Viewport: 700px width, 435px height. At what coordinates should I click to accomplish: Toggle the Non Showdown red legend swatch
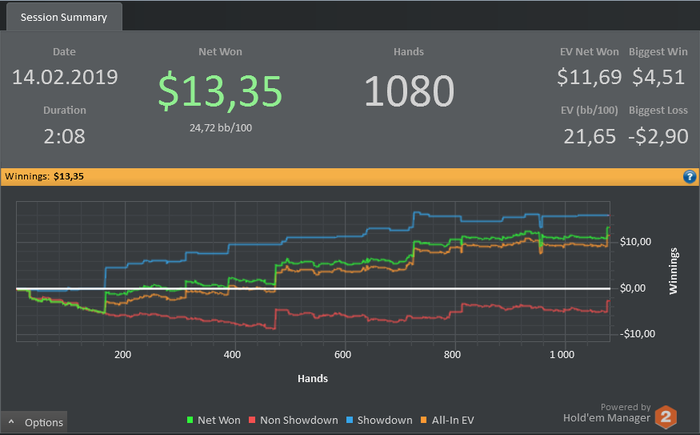click(252, 420)
